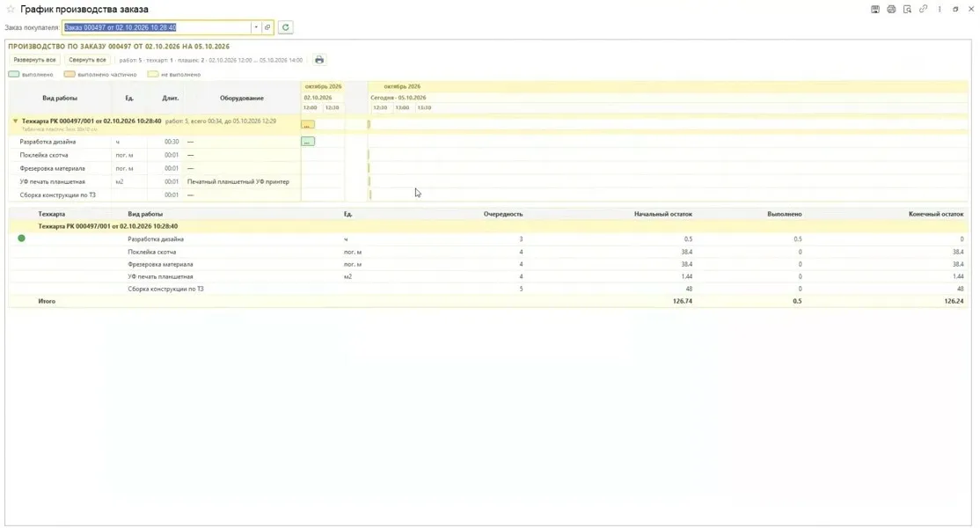This screenshot has width=980, height=528.
Task: Click the print icon in the title bar
Action: point(891,10)
